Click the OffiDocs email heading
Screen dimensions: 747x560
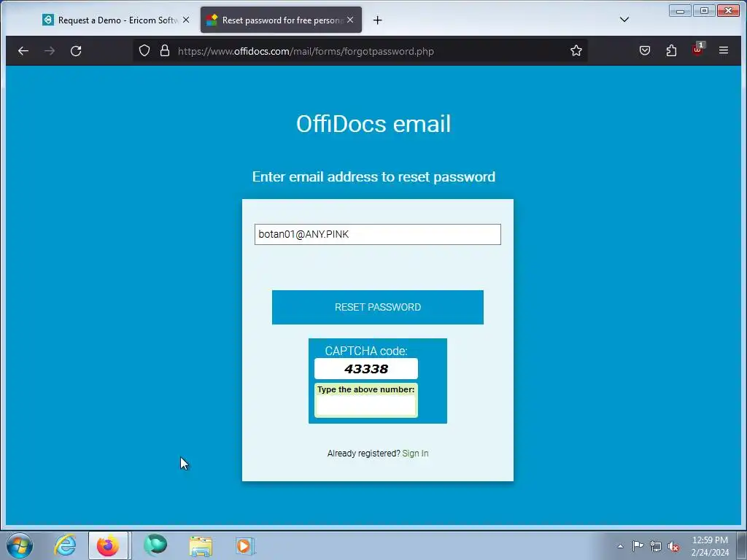coord(373,124)
